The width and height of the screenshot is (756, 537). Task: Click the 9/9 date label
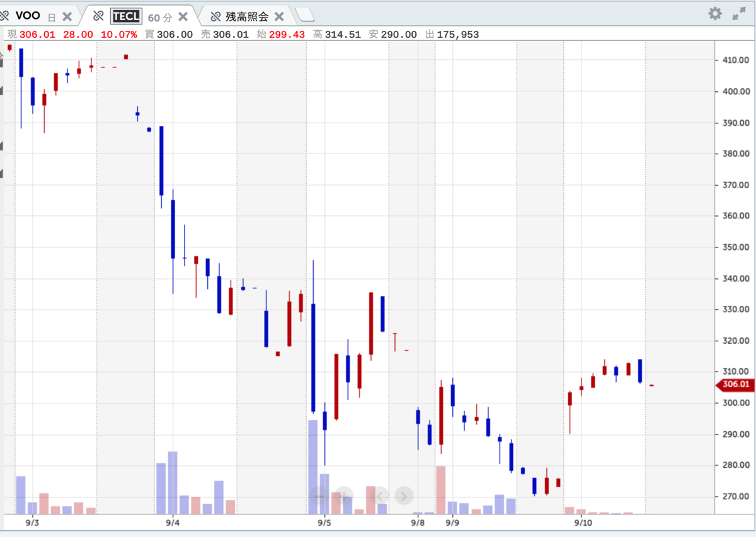(452, 523)
